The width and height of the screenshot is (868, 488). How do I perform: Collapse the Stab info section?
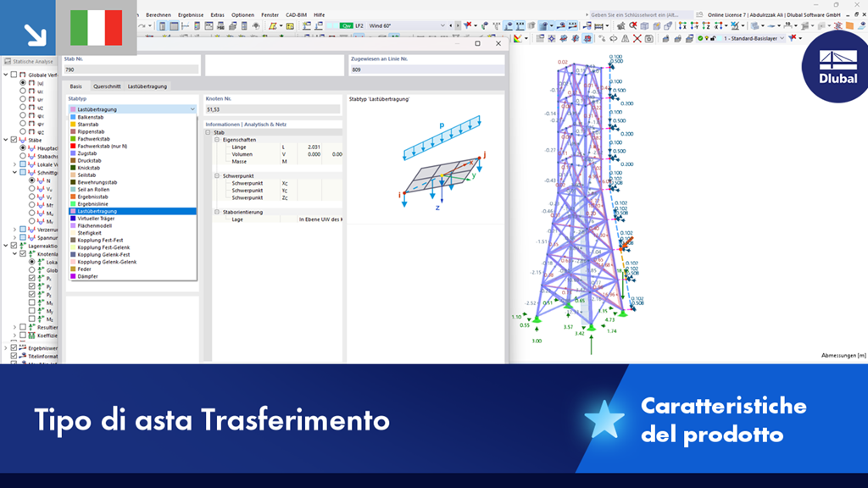[x=209, y=133]
